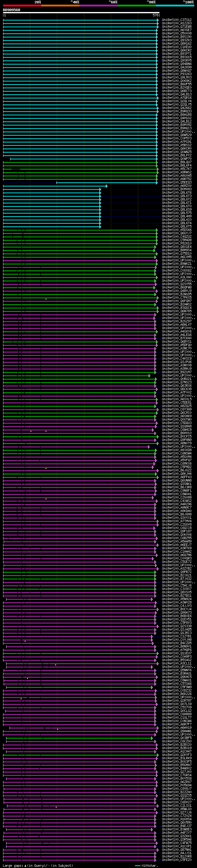The image size is (197, 868).
Task: Click the green 80% identity legend segment
Action: coord(137,6)
